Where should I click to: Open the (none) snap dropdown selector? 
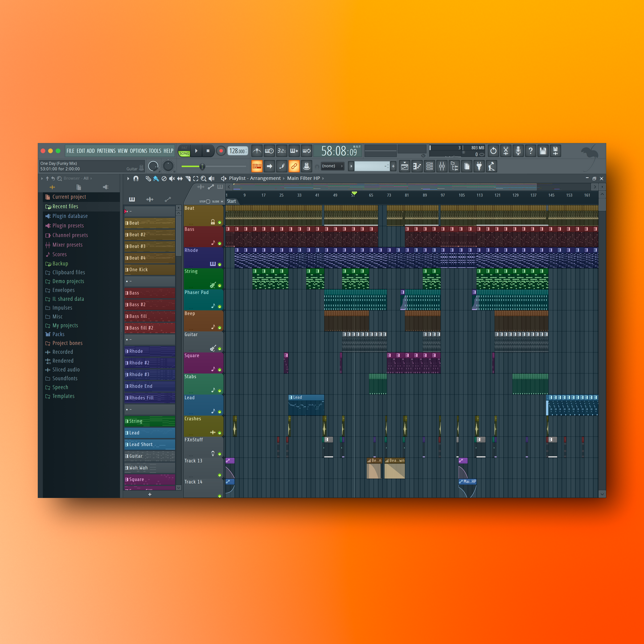(x=332, y=166)
